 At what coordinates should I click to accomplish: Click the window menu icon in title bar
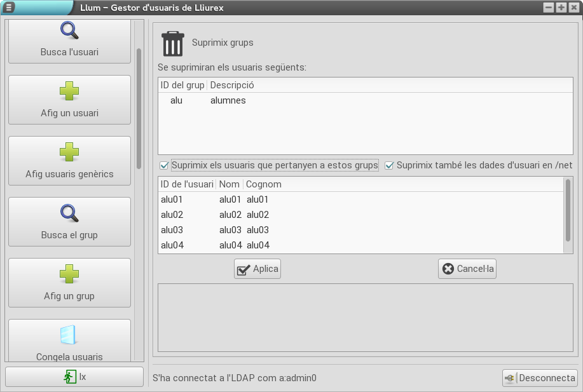(10, 8)
